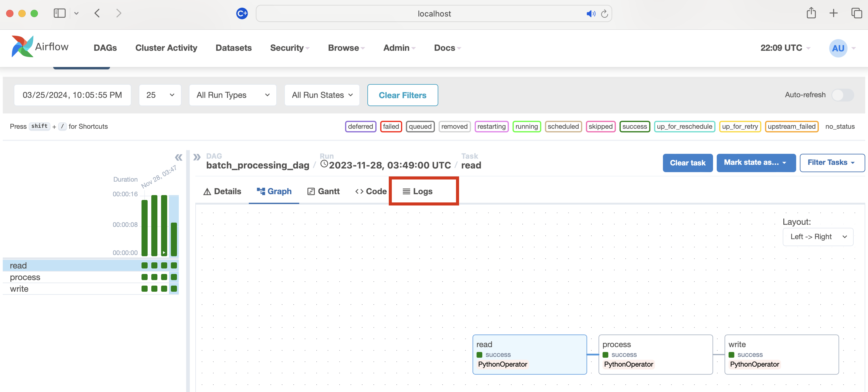Click the AU user avatar
This screenshot has height=392, width=868.
838,48
